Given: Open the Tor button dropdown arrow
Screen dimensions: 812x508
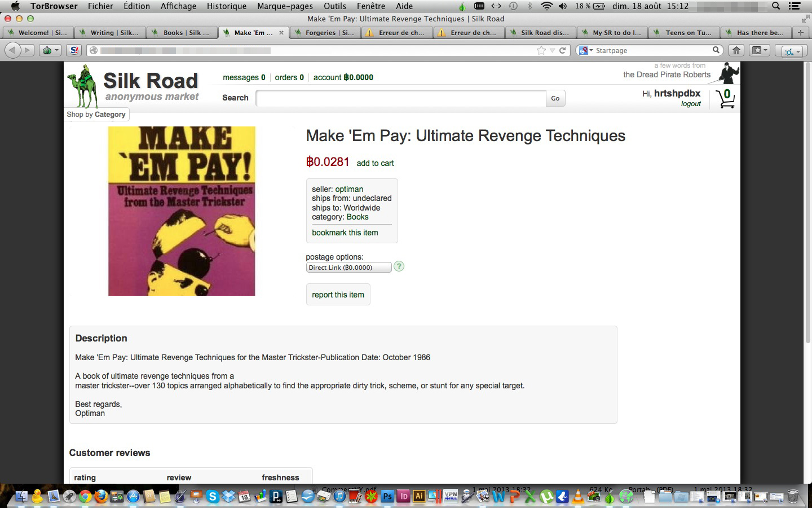Looking at the screenshot, I should pyautogui.click(x=56, y=51).
